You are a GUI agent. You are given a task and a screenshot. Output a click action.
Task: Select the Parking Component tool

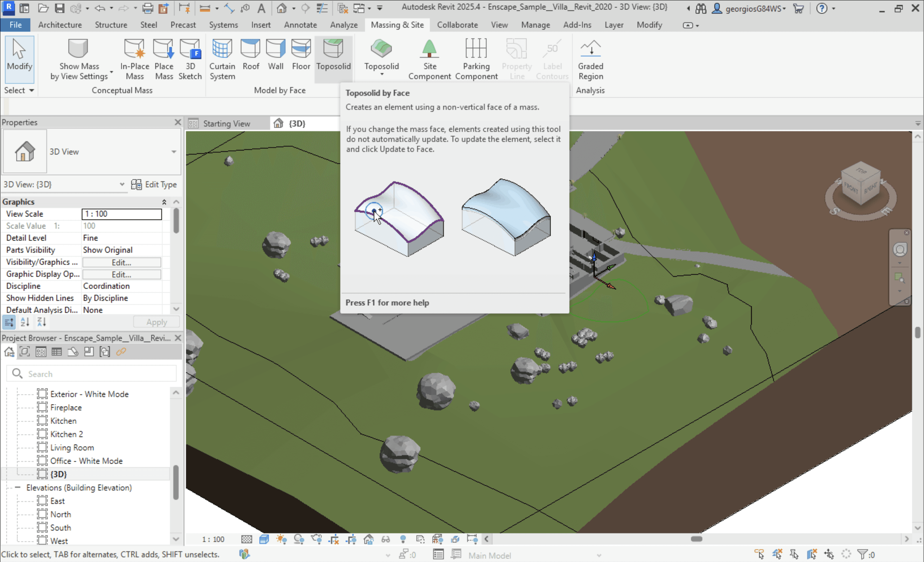477,57
